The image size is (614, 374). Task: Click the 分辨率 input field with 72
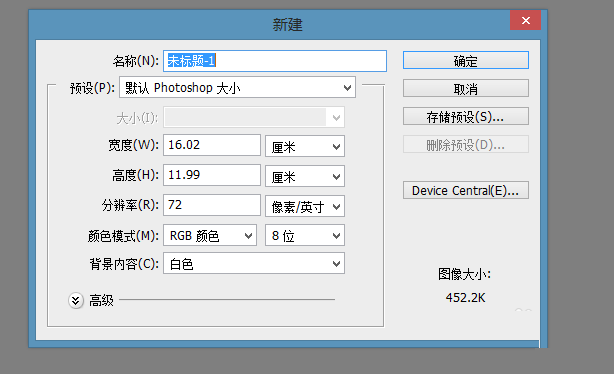coord(212,205)
